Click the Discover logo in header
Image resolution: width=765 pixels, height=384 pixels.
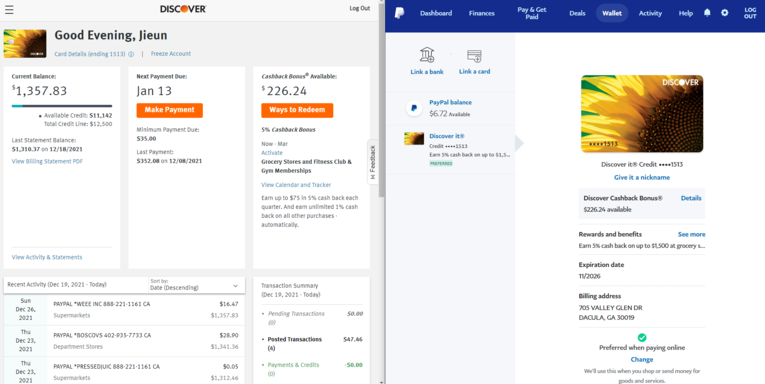click(x=183, y=9)
